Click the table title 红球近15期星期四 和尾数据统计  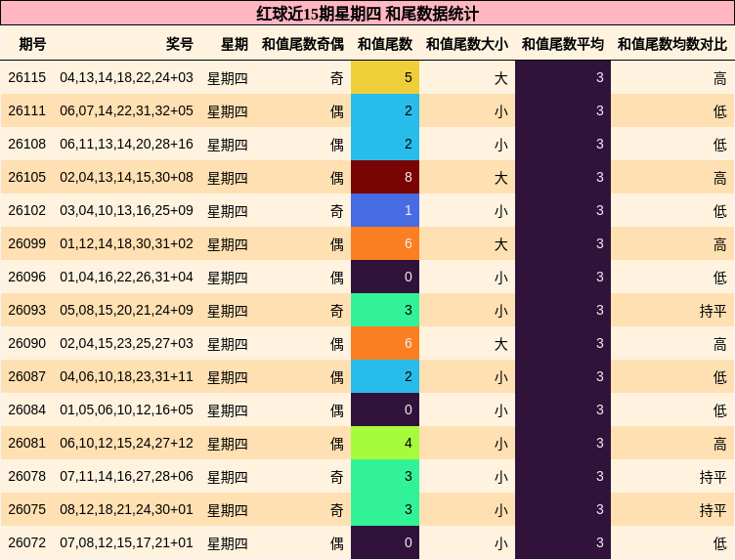[367, 13]
